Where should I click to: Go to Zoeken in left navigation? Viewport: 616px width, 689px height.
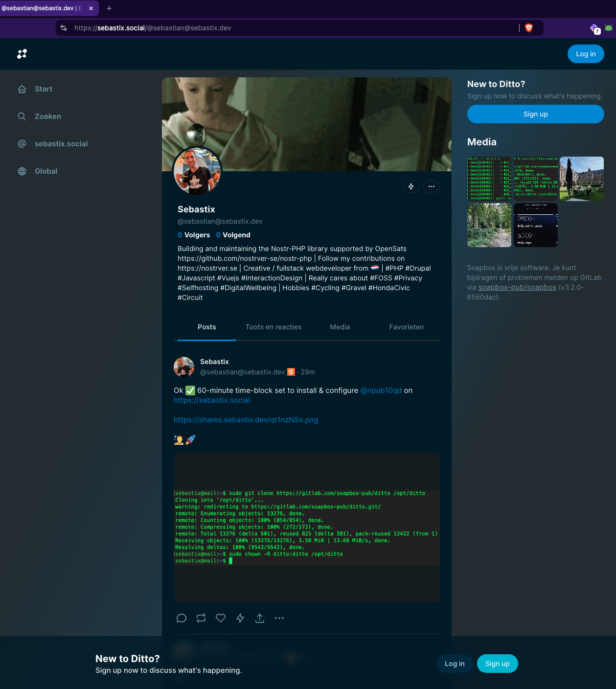(48, 116)
